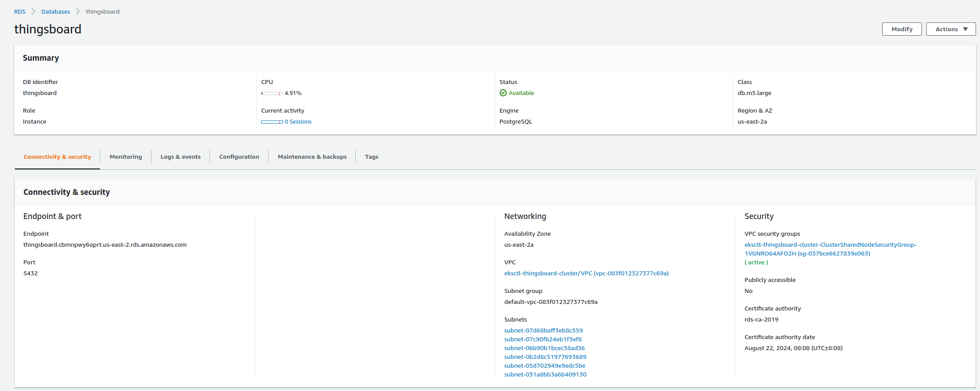980x391 pixels.
Task: Open subnet-0b2d8c51977693689 link
Action: (x=545, y=357)
